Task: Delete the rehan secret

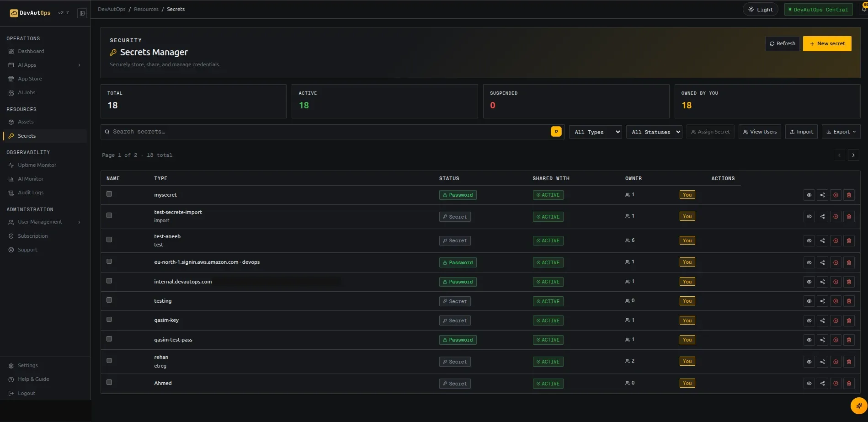Action: [x=849, y=362]
